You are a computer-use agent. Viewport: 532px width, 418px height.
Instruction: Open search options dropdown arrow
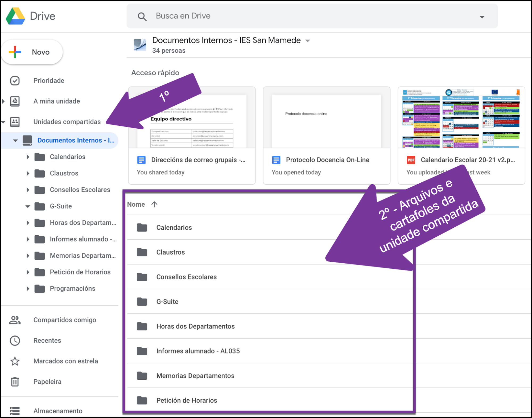click(482, 17)
